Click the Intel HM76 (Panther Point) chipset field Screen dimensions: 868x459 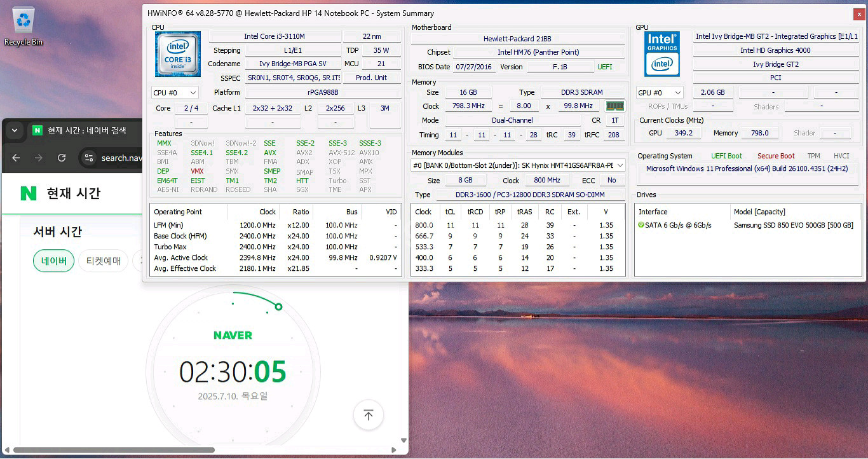(x=538, y=52)
